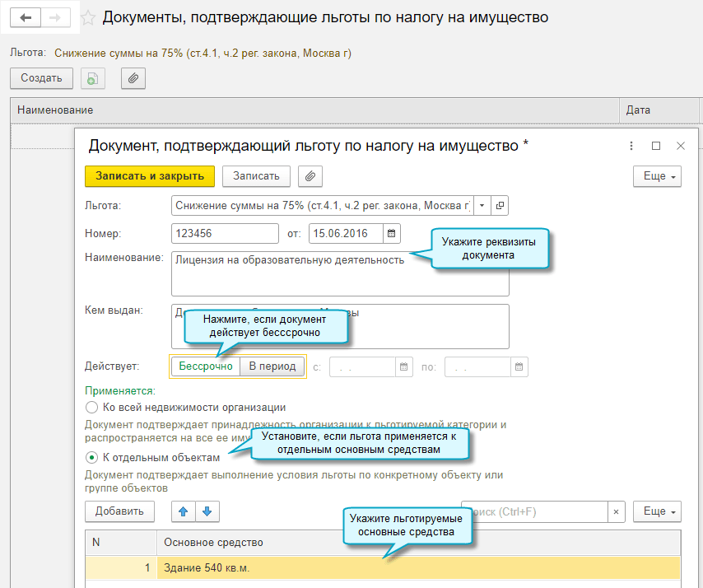Open the Льгота linked item with the icon
The width and height of the screenshot is (703, 588).
click(499, 205)
